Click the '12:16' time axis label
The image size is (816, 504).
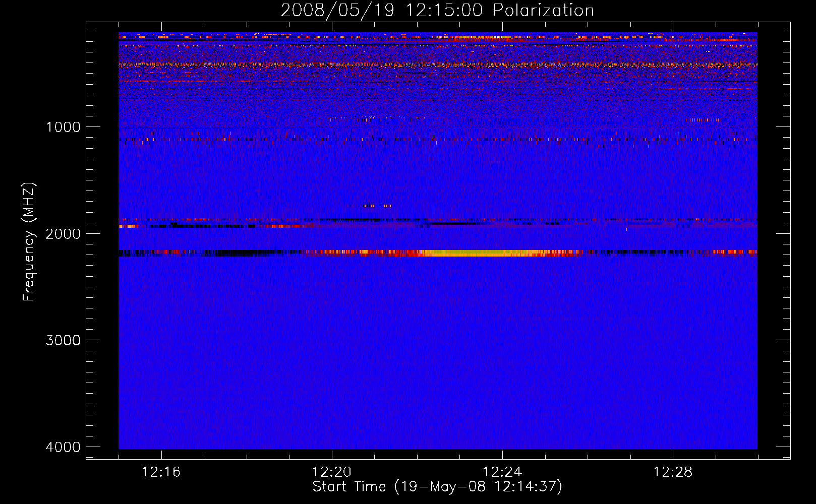pos(161,472)
